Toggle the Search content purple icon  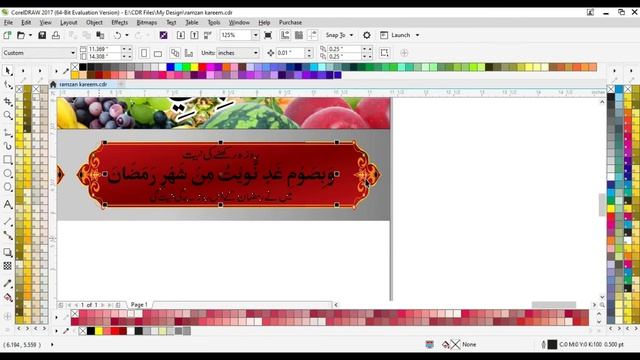163,36
